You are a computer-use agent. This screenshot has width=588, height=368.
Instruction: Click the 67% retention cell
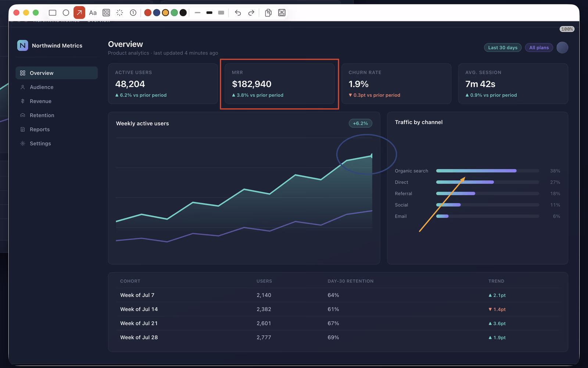[x=333, y=323]
